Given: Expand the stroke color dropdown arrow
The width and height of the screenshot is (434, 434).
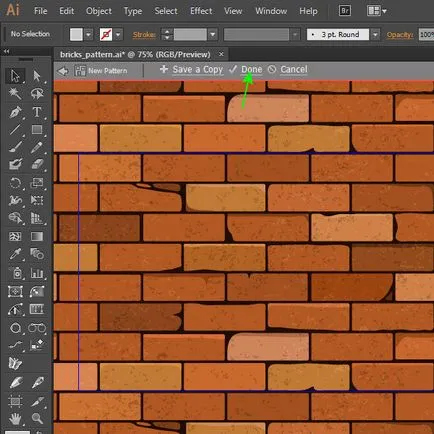Looking at the screenshot, I should [x=118, y=34].
